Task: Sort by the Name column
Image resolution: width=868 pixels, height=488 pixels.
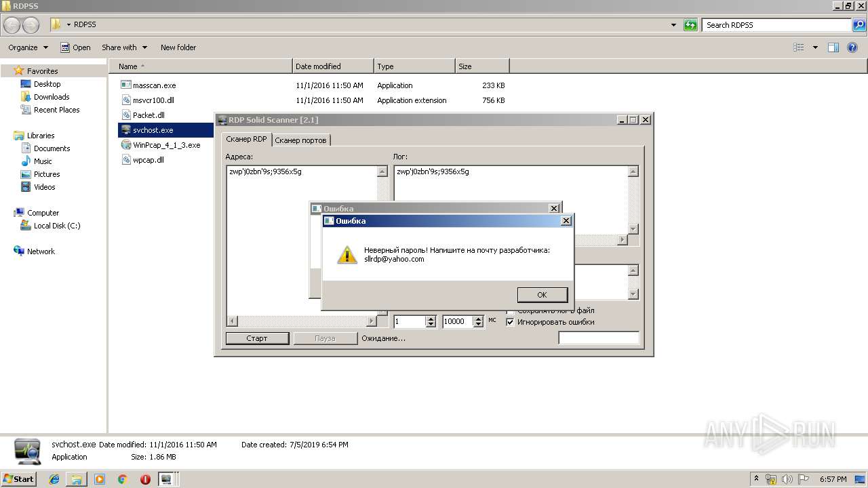Action: (x=201, y=66)
